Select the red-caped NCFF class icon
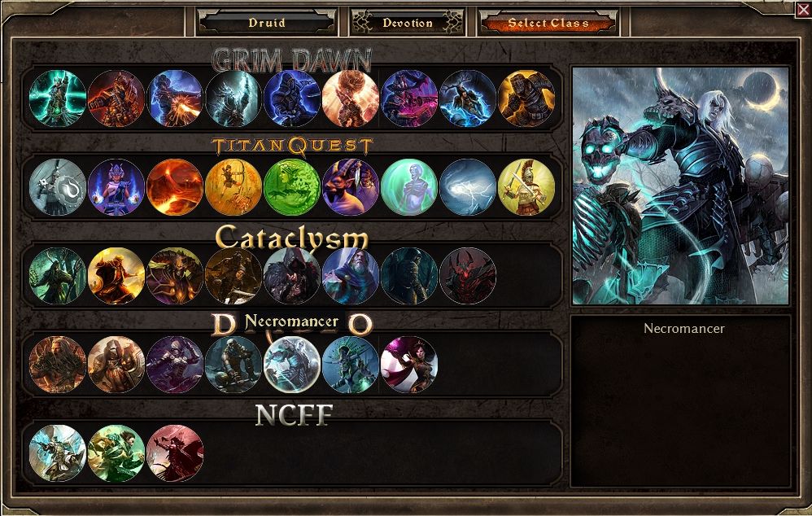The width and height of the screenshot is (812, 516). [x=174, y=453]
